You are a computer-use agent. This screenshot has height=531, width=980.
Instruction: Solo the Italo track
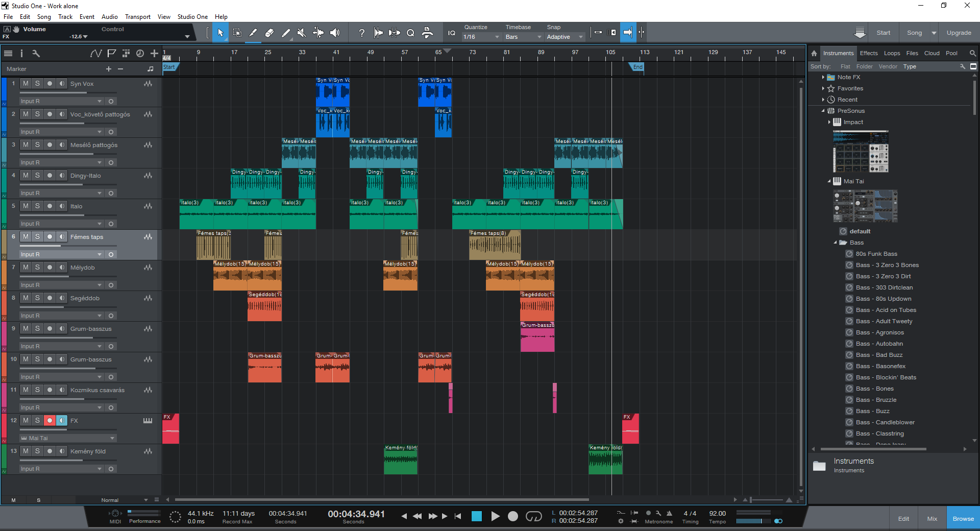pyautogui.click(x=37, y=206)
